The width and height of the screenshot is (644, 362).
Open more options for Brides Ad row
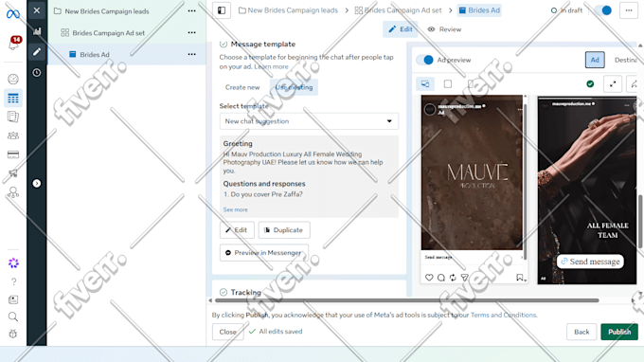coord(192,54)
